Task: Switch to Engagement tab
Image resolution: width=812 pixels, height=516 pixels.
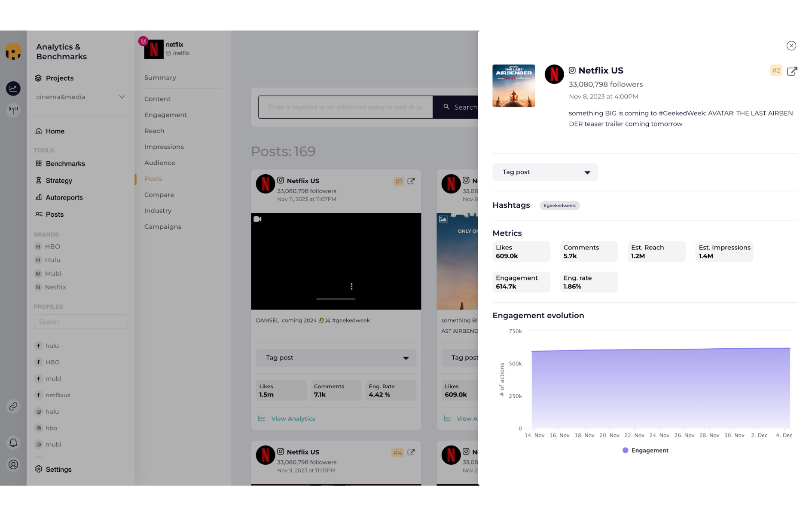Action: coord(165,115)
